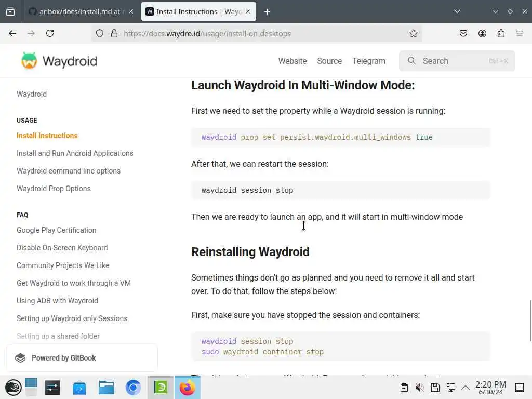Click the browser Forward arrow

[x=31, y=33]
